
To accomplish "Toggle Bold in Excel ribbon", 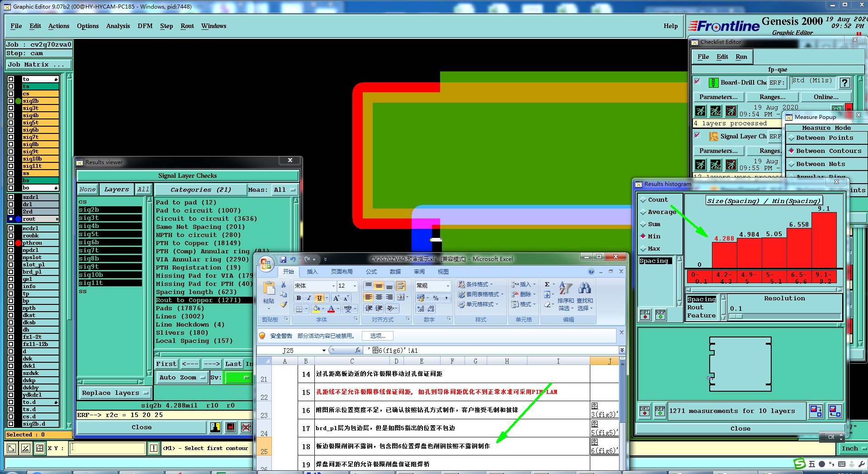I will 299,298.
